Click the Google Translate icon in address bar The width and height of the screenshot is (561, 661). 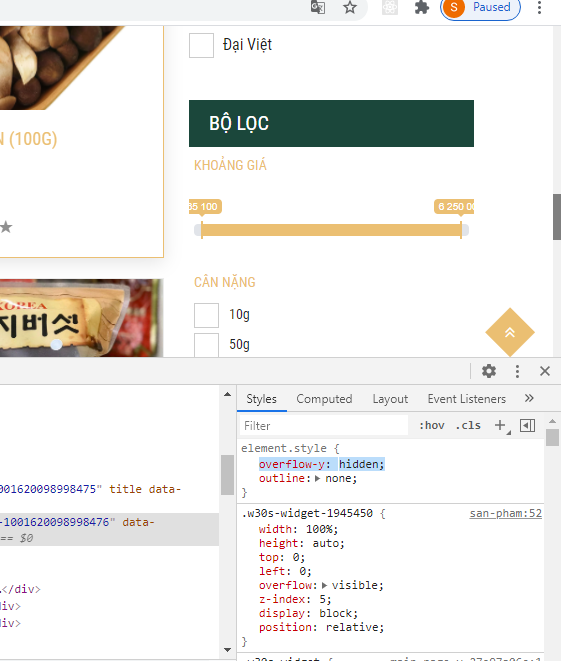(318, 7)
